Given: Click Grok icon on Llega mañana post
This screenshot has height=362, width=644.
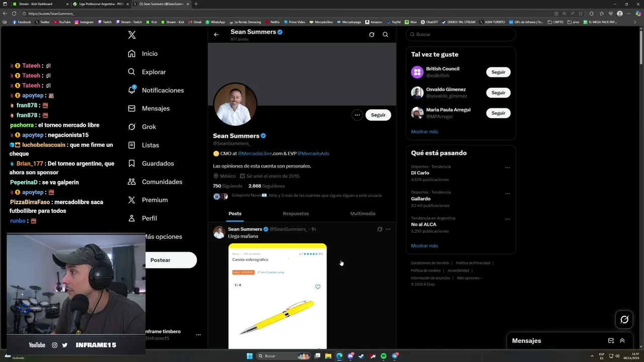Looking at the screenshot, I should [x=380, y=229].
